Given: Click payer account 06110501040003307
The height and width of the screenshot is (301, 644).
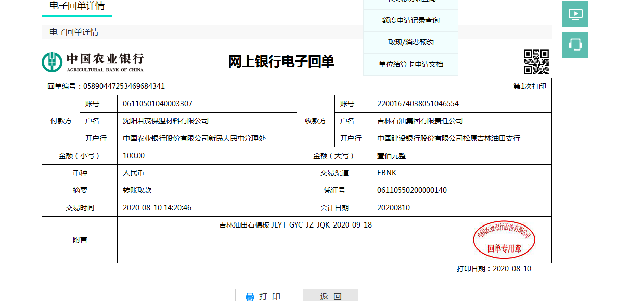Looking at the screenshot, I should point(158,104).
